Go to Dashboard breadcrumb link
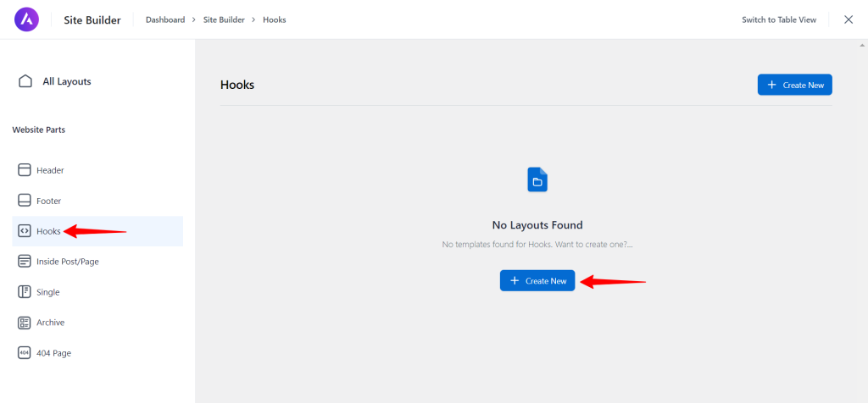The image size is (868, 403). [x=165, y=20]
